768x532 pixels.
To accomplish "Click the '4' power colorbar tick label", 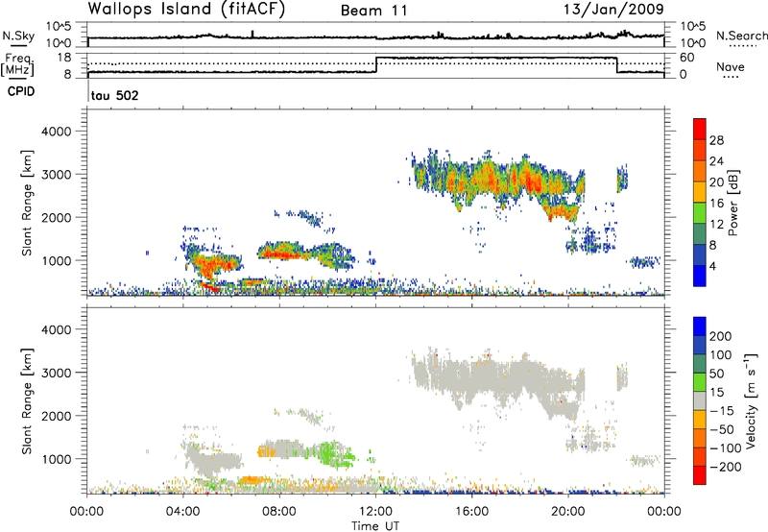I will (712, 266).
